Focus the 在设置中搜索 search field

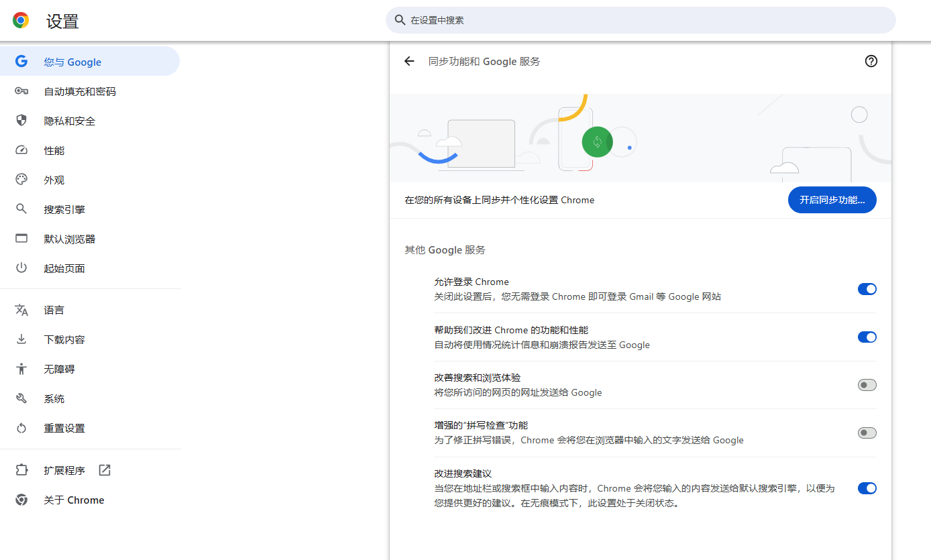click(x=641, y=20)
